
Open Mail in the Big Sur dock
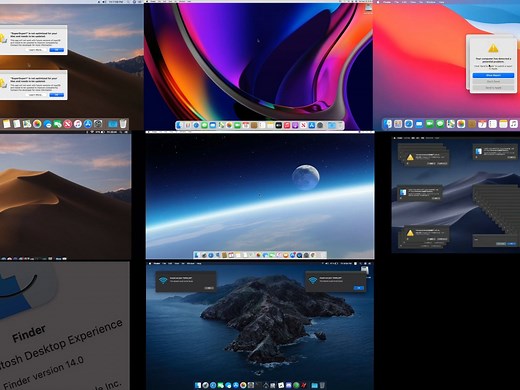point(419,124)
